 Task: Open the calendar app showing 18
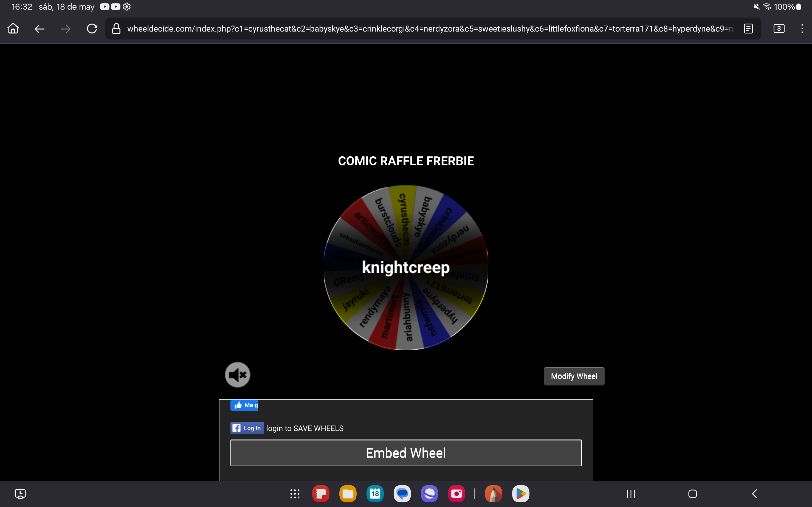pos(375,494)
